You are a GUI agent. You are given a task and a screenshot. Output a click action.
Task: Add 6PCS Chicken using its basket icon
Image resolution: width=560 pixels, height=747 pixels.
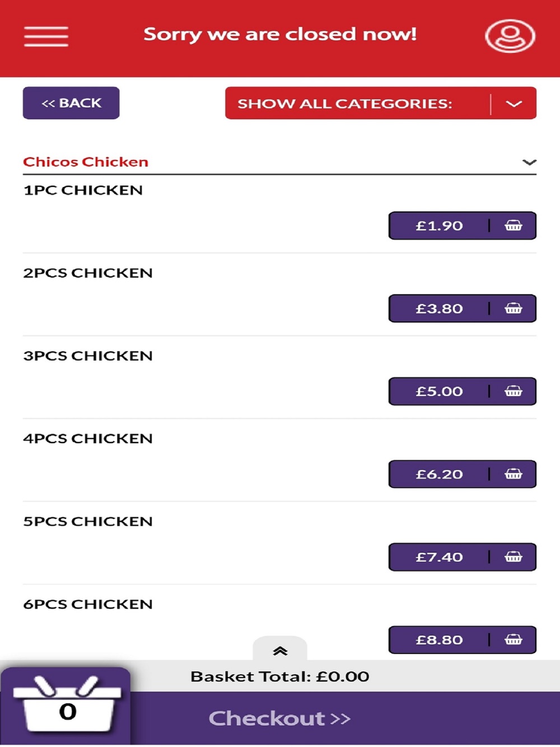[514, 640]
